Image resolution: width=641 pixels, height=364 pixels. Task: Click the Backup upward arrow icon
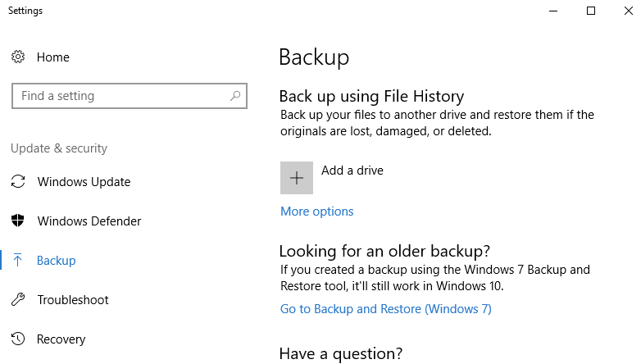17,260
